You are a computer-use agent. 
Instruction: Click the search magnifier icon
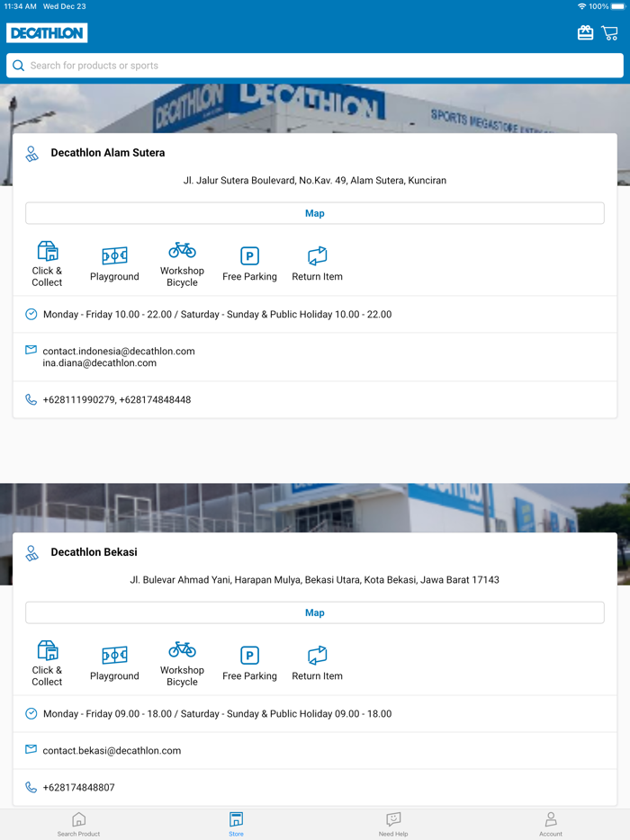(18, 66)
